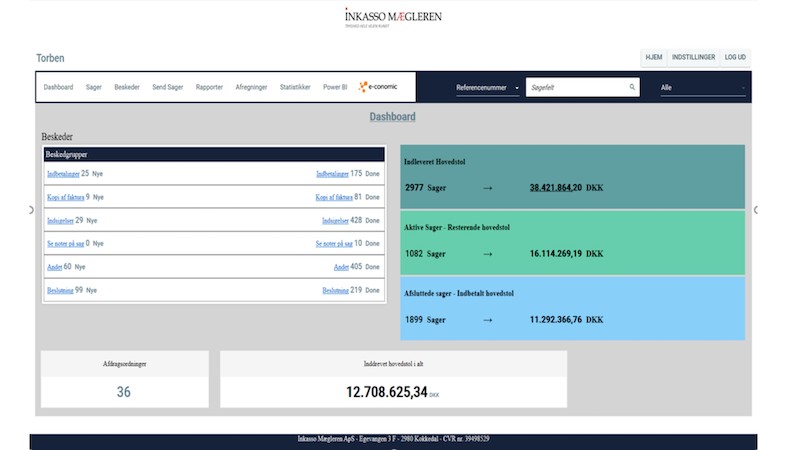Image resolution: width=800 pixels, height=450 pixels.
Task: Open the Power BI tab
Action: (x=335, y=87)
